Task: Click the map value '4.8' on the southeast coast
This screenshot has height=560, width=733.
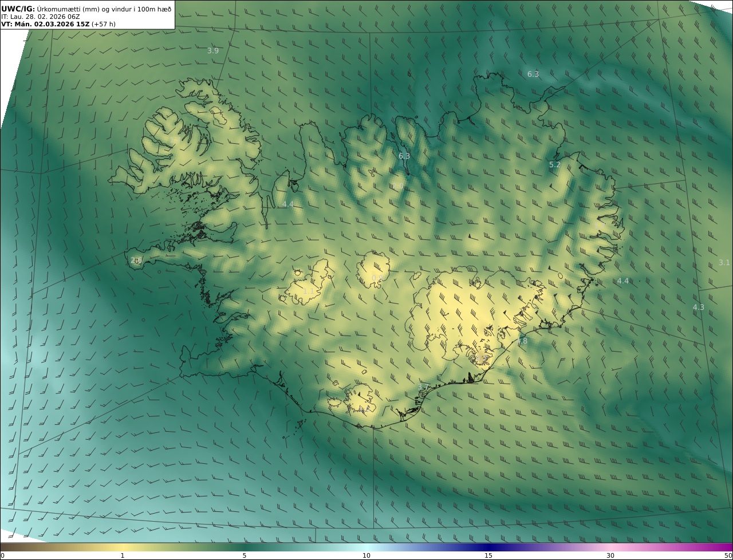Action: pos(522,341)
